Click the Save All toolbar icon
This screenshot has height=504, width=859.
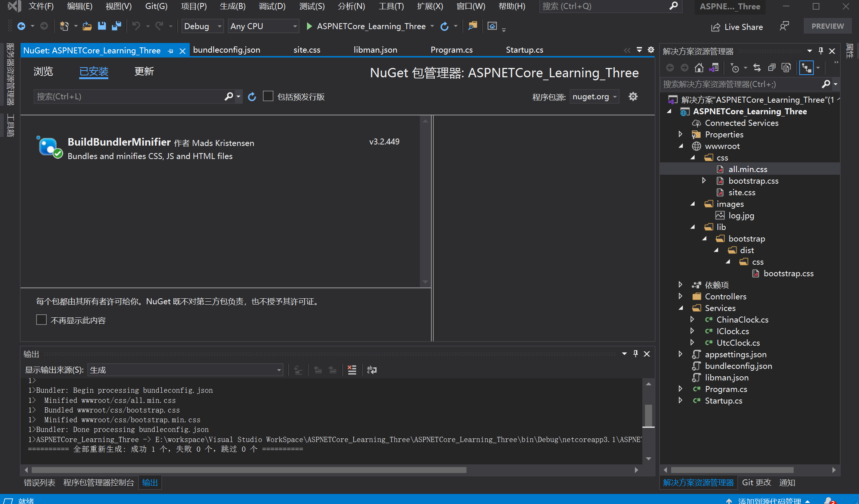pyautogui.click(x=117, y=26)
